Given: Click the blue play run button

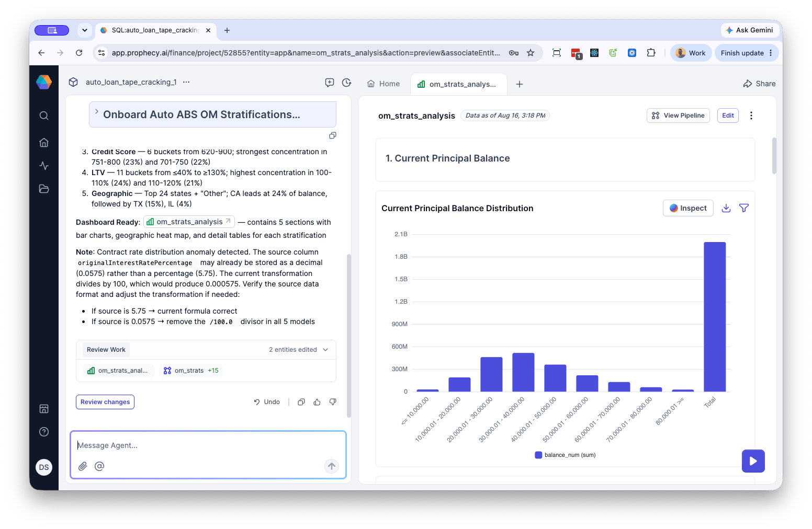Looking at the screenshot, I should [753, 461].
